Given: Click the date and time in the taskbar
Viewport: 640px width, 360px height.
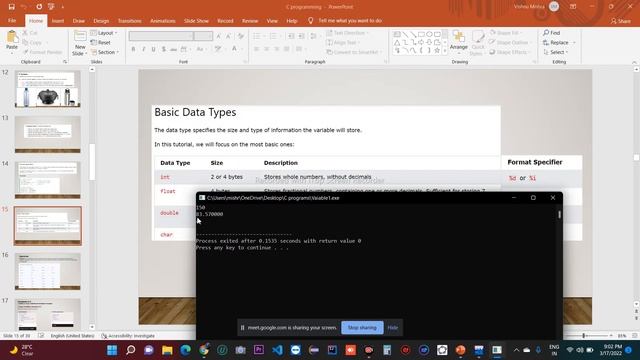Looking at the screenshot, I should coord(611,350).
